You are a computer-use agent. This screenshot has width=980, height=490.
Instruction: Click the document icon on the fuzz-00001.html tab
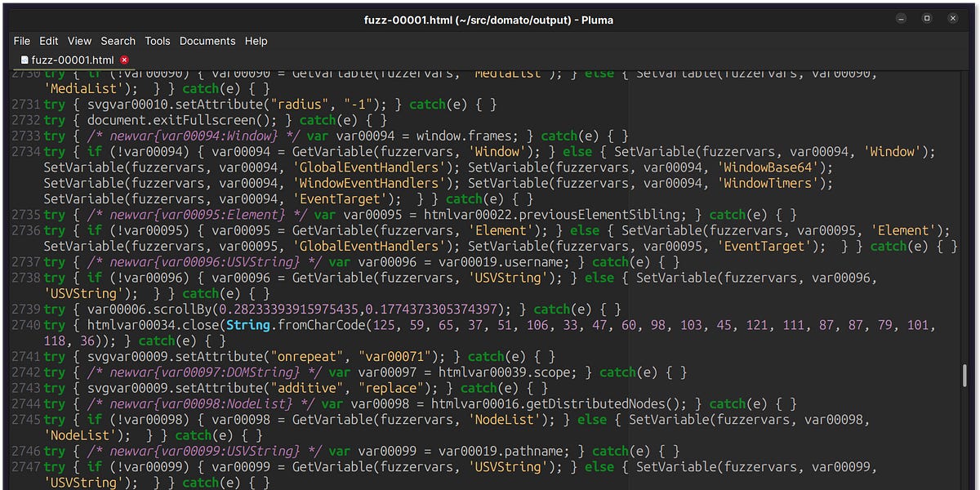pos(25,59)
